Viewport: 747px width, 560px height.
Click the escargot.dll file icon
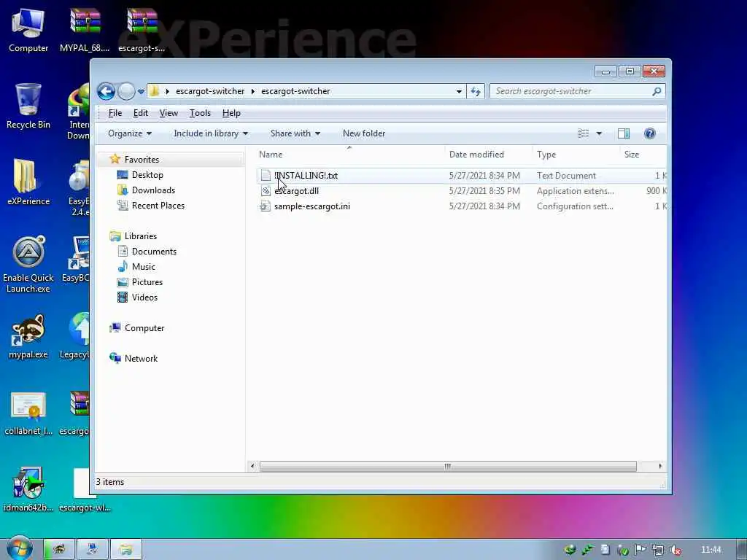point(266,191)
